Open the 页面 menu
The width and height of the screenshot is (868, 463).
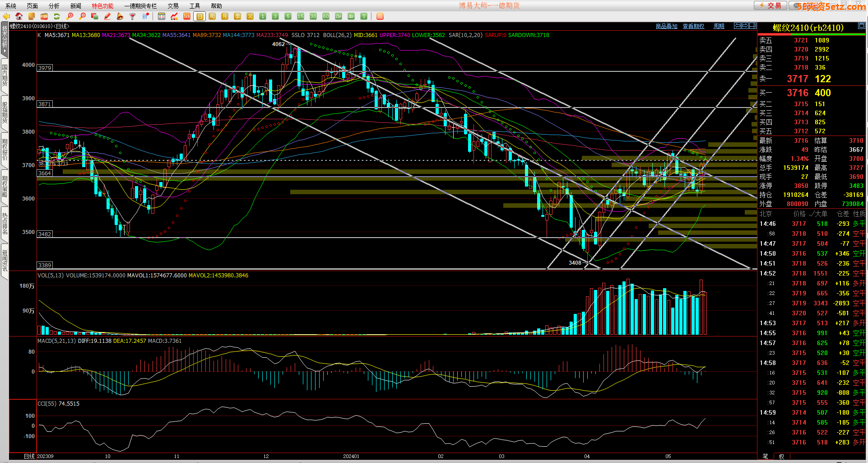pyautogui.click(x=32, y=6)
